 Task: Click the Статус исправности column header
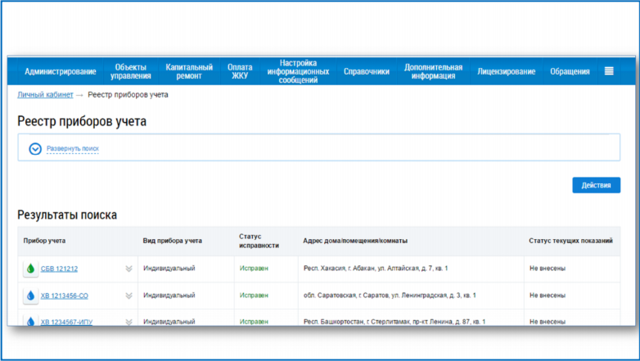pyautogui.click(x=259, y=241)
